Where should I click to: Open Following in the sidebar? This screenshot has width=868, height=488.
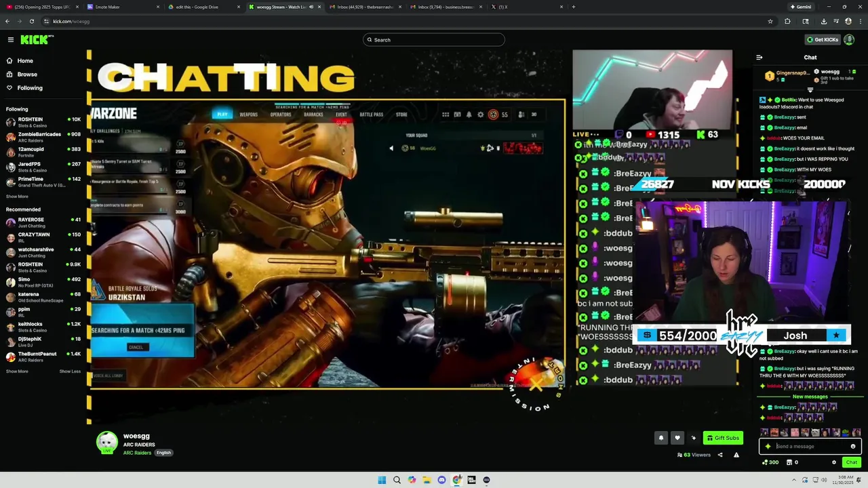[x=30, y=88]
